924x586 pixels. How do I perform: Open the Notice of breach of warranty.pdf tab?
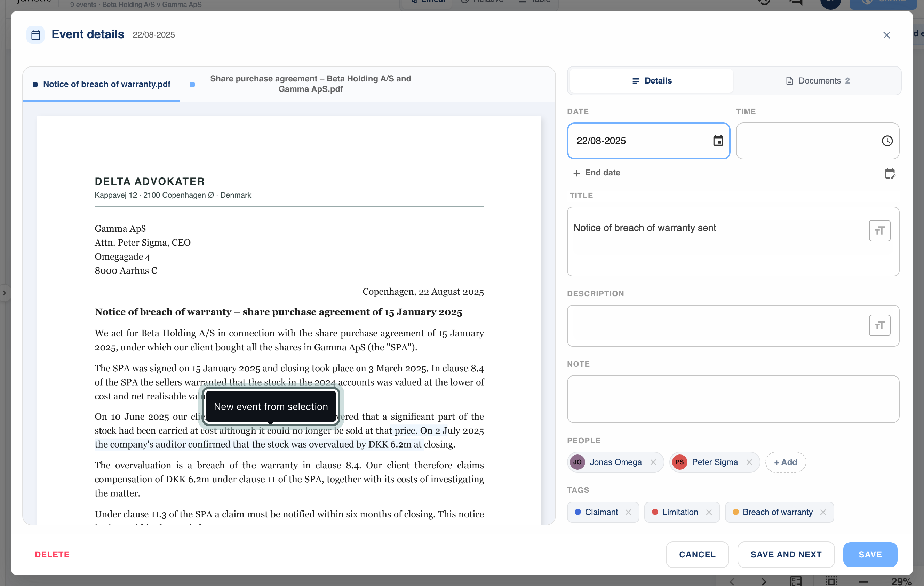102,85
